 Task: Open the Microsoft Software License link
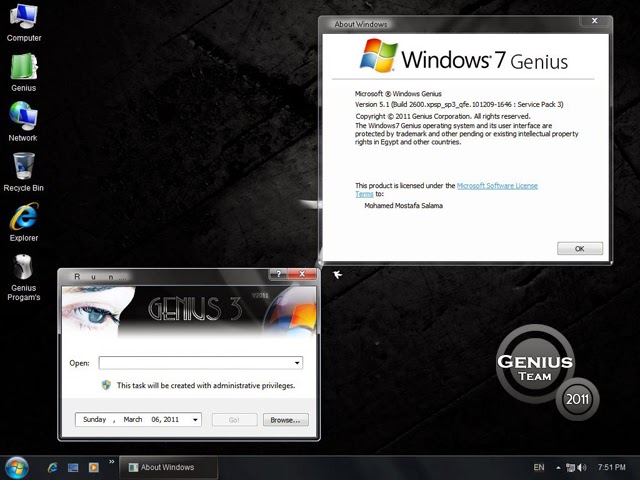(497, 186)
